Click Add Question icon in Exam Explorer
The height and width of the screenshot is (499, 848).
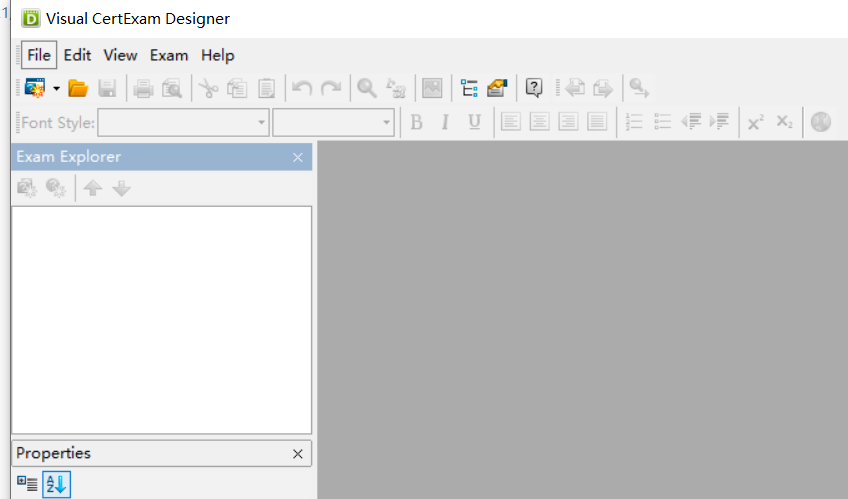coord(56,188)
